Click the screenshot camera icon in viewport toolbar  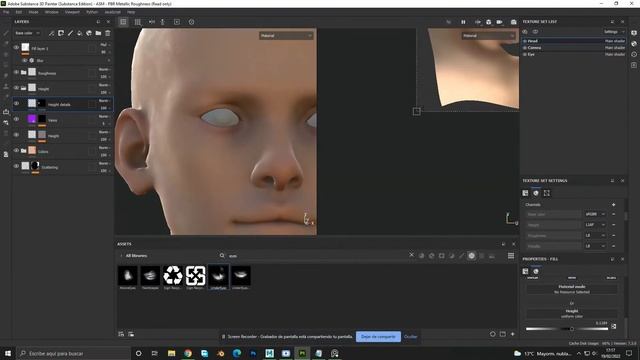pos(513,22)
